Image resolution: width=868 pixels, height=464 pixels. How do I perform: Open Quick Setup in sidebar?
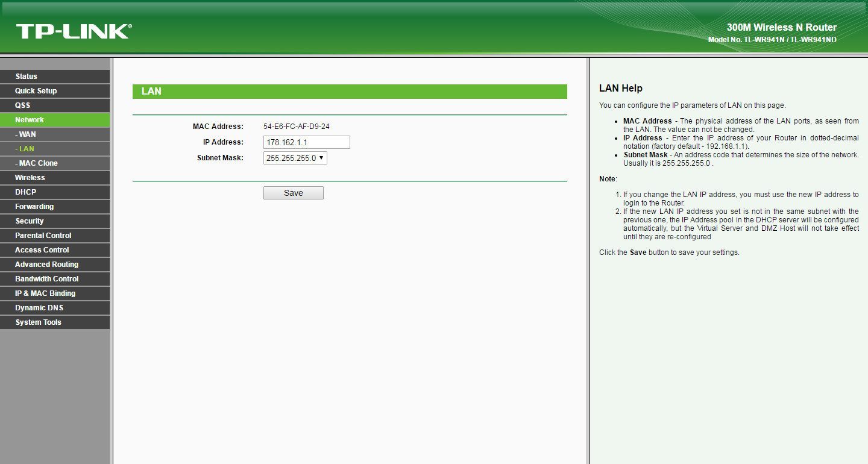coord(55,91)
